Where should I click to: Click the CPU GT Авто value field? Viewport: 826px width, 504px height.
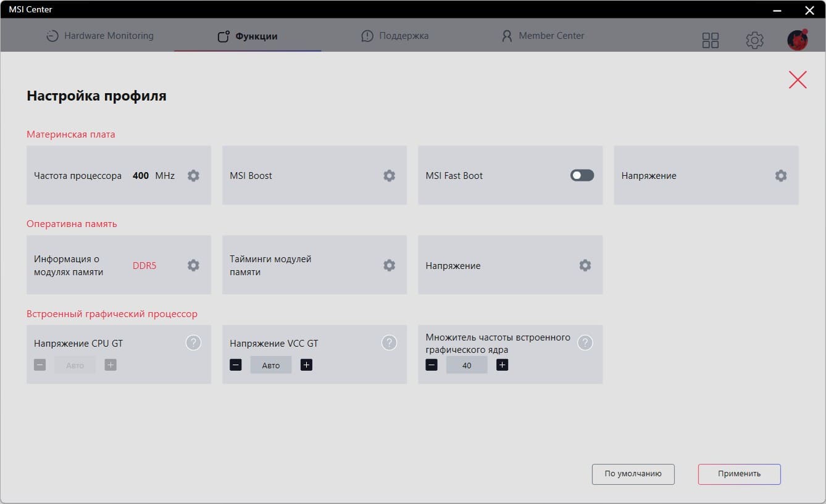(75, 365)
